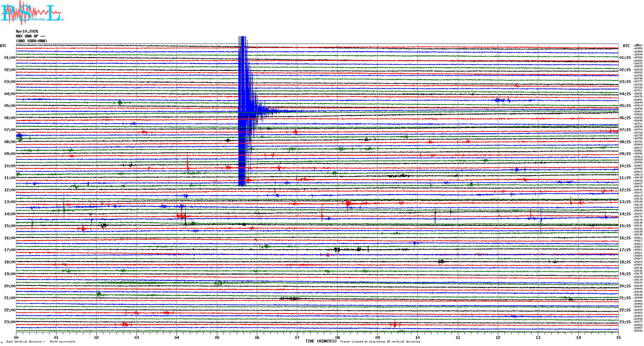Click the (ANO XORA-HNN) station name
The height and width of the screenshot is (346, 644).
31,41
